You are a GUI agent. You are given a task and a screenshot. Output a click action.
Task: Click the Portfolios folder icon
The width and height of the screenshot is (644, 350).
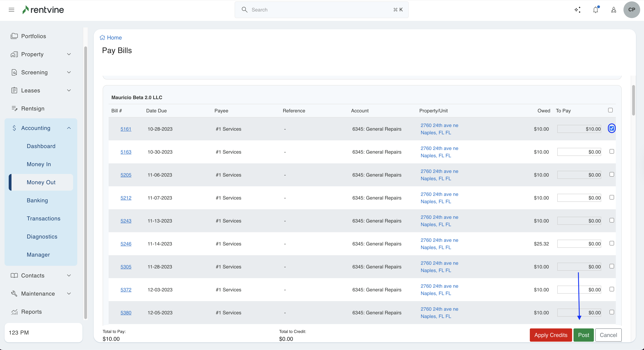[14, 36]
